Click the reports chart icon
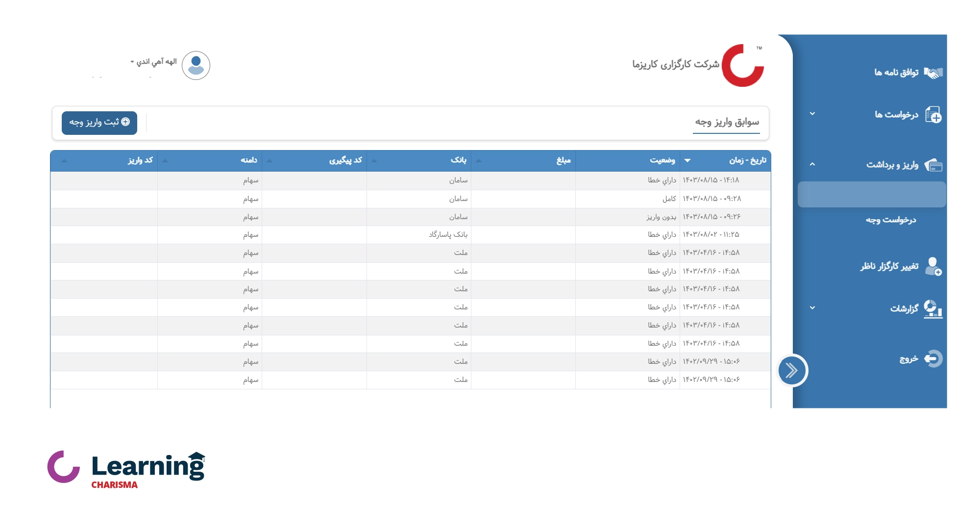 (933, 309)
